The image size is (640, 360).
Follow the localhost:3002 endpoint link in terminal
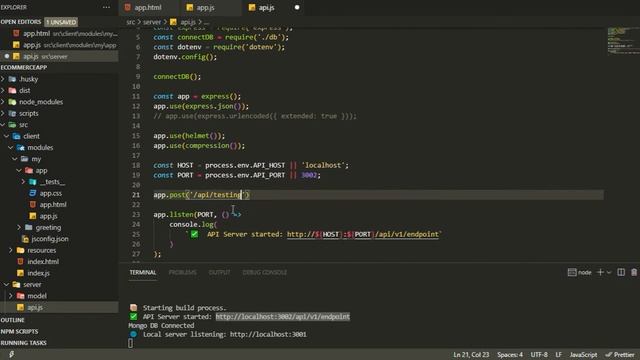pyautogui.click(x=282, y=317)
